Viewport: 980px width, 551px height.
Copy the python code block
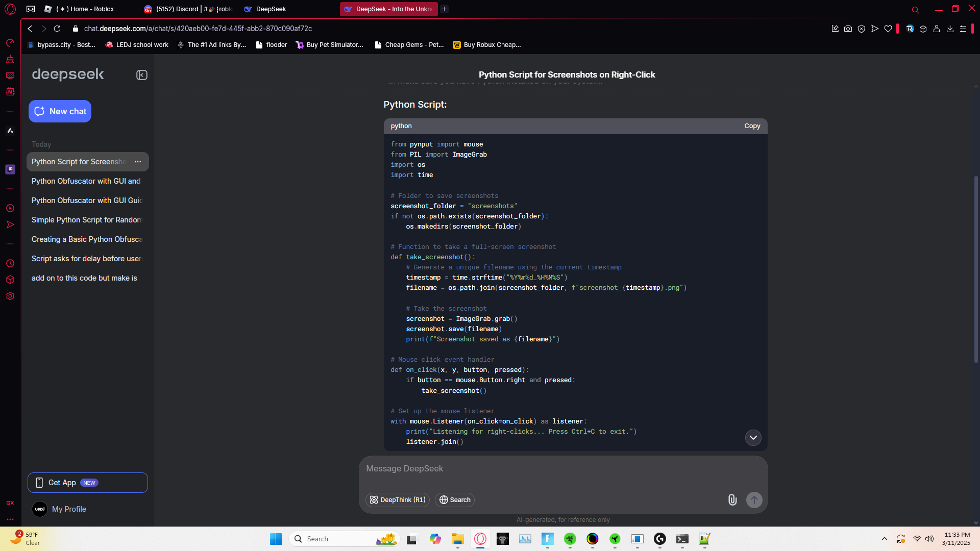coord(752,126)
